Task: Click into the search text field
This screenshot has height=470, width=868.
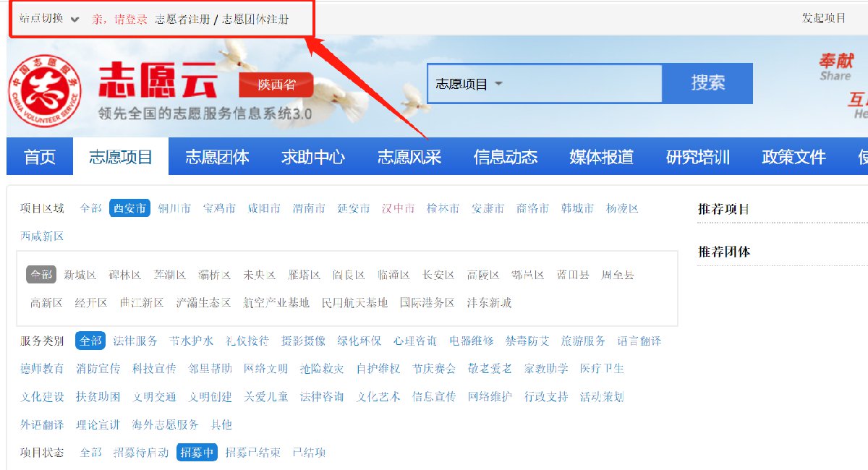Action: click(x=582, y=84)
